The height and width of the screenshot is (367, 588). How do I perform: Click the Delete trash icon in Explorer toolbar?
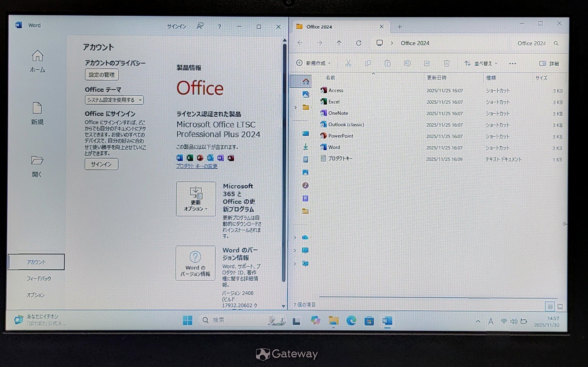tap(446, 63)
